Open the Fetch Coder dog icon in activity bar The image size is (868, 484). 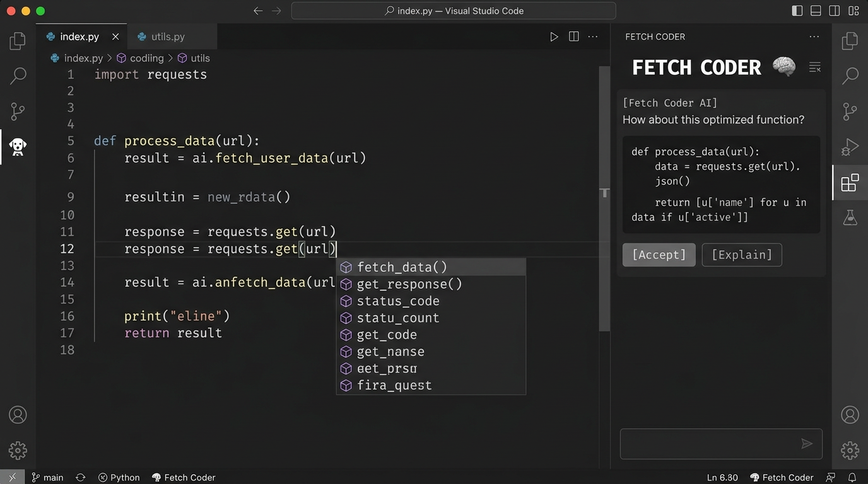[17, 146]
